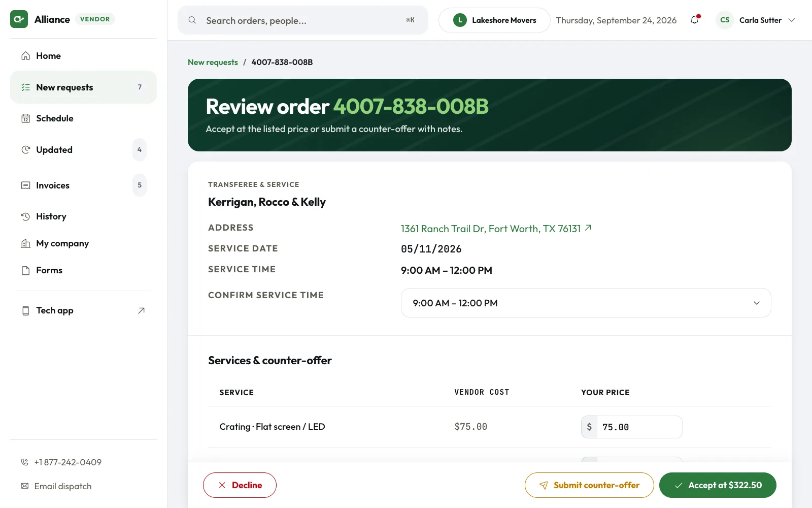Click order number 4007-838-008B in breadcrumb
This screenshot has width=812, height=508.
click(282, 62)
